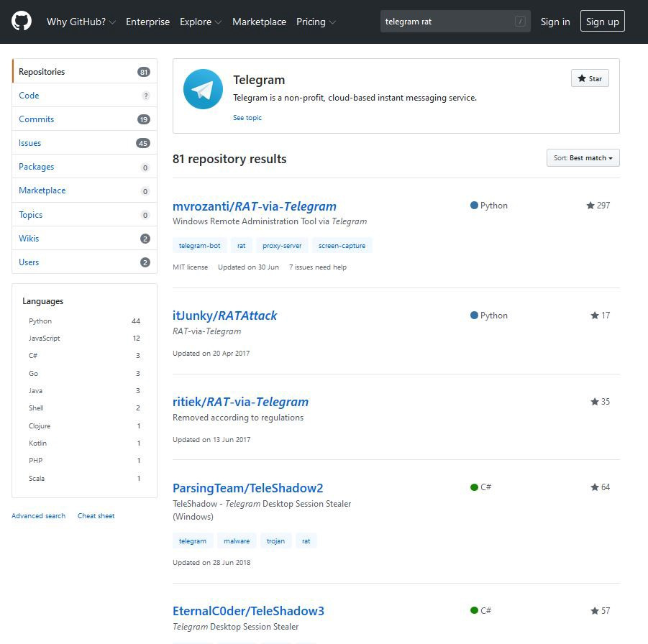Viewport: 648px width, 644px height.
Task: Expand the Pricing dropdown
Action: [316, 22]
